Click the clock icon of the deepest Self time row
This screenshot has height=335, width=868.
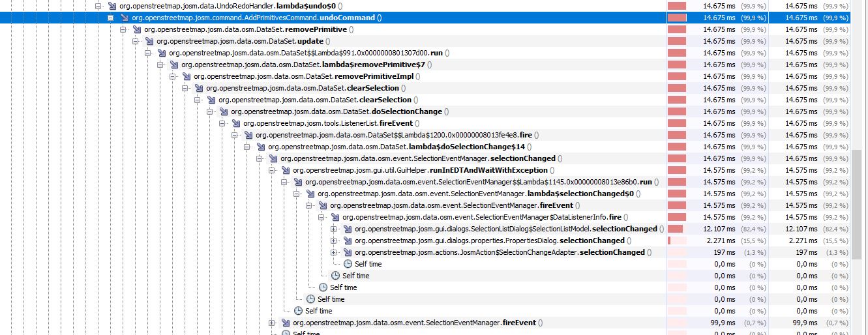(x=348, y=264)
